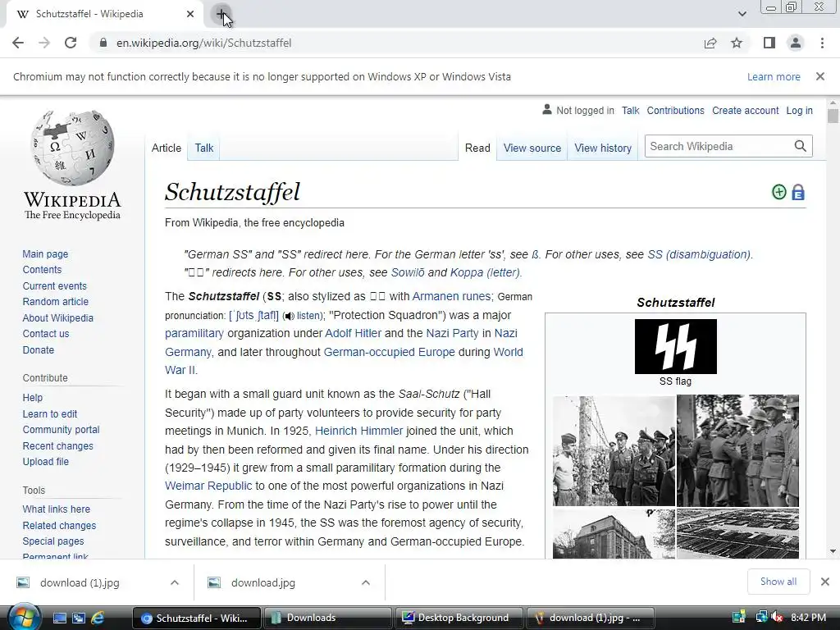Open the download (1).jpg file
The width and height of the screenshot is (840, 630).
tap(80, 583)
